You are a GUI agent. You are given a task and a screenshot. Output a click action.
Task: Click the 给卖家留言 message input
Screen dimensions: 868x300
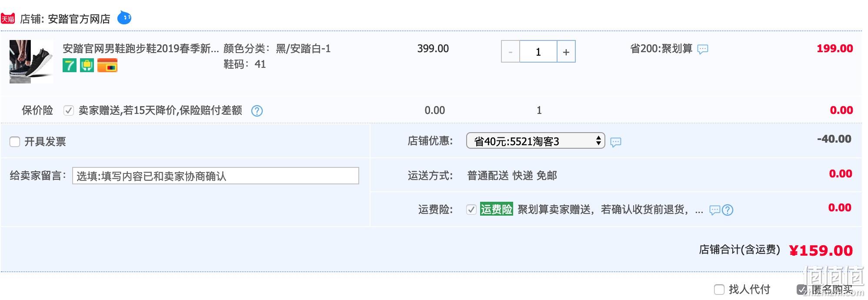pyautogui.click(x=216, y=176)
